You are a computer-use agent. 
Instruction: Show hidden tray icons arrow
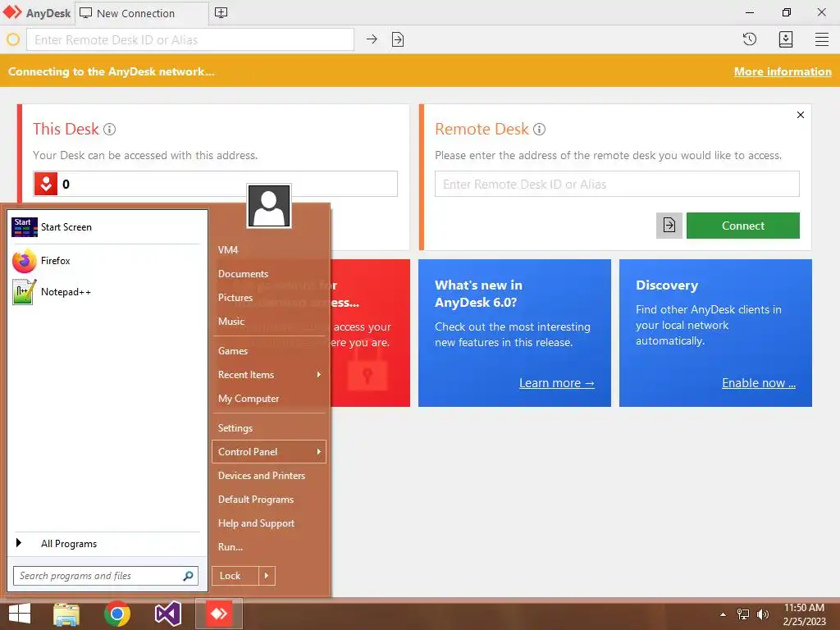coord(724,614)
